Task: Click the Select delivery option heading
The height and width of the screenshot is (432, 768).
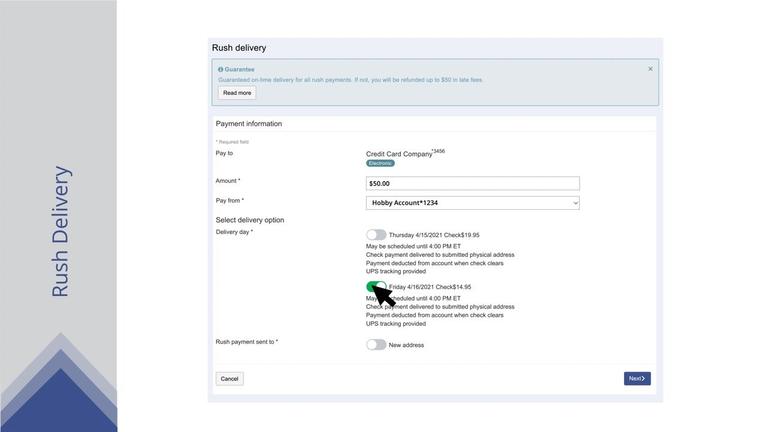Action: (250, 220)
